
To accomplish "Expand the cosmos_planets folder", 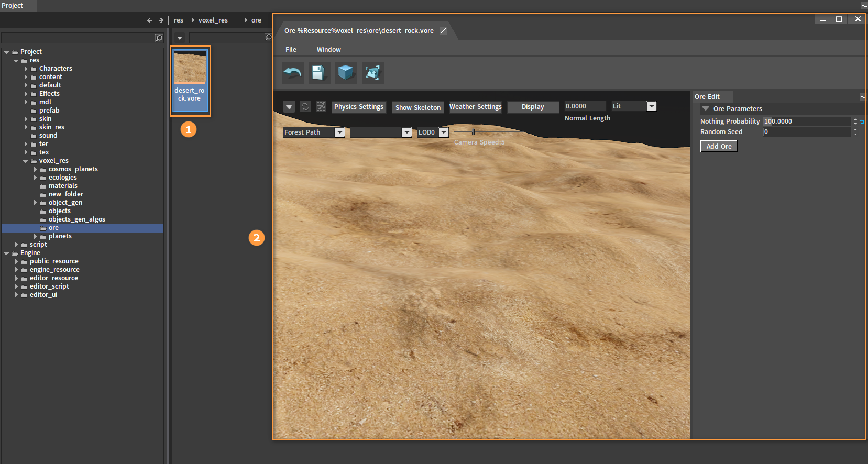I will (35, 169).
